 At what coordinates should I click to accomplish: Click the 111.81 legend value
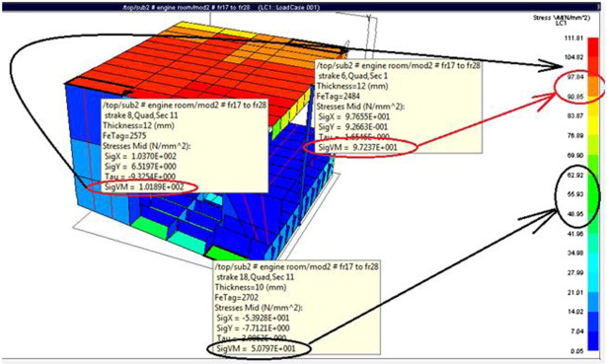pos(575,37)
